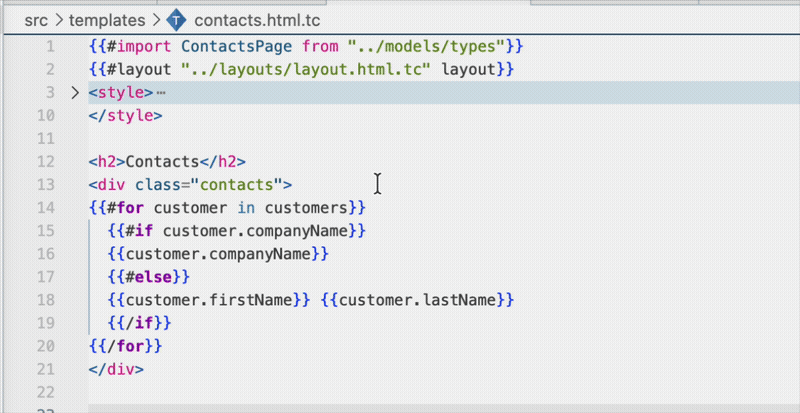Click the word customers on line 14
800x413 pixels.
click(306, 208)
